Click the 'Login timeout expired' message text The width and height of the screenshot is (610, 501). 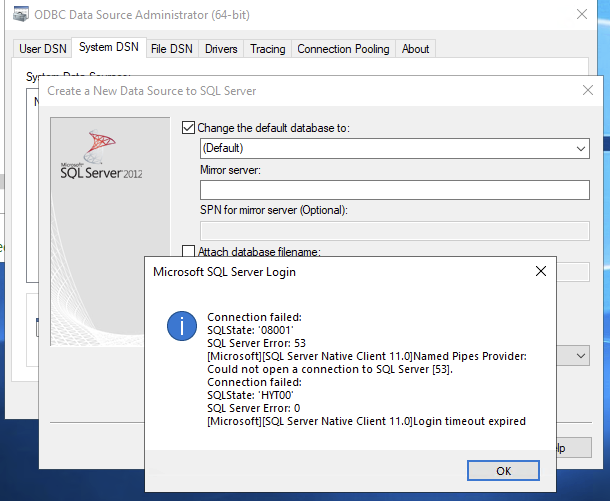(x=469, y=421)
